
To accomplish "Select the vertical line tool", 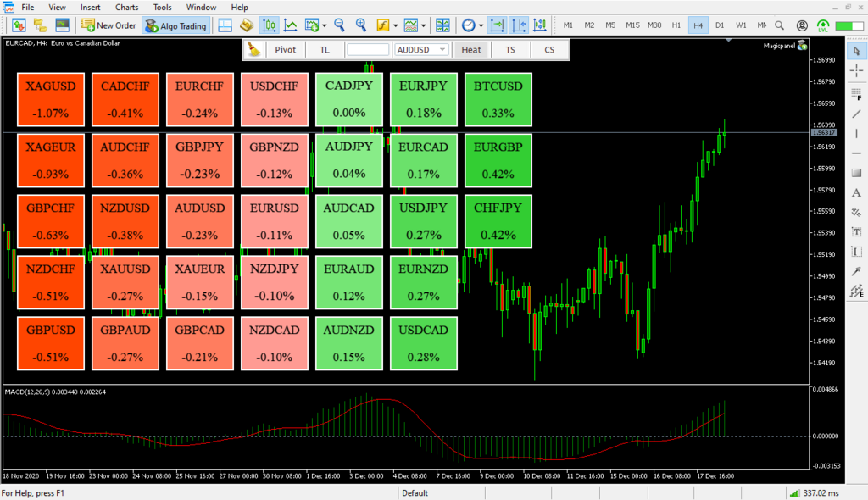I will 856,133.
